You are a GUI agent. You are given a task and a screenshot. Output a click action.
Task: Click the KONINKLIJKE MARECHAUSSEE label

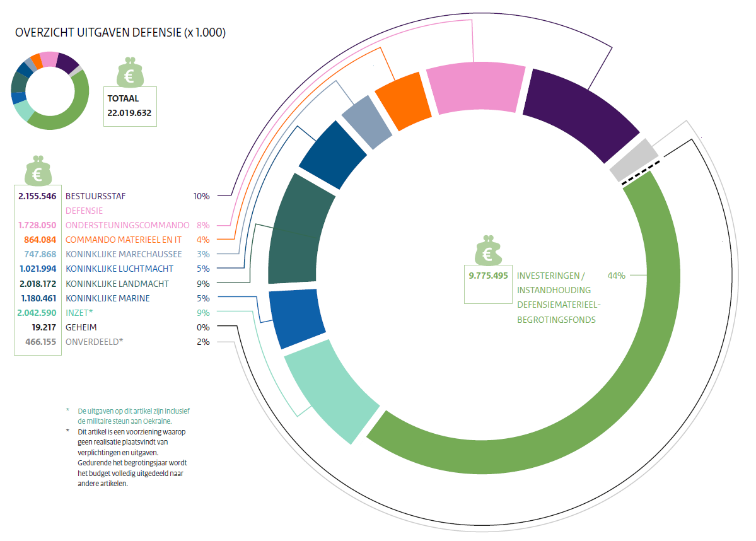[x=124, y=254]
